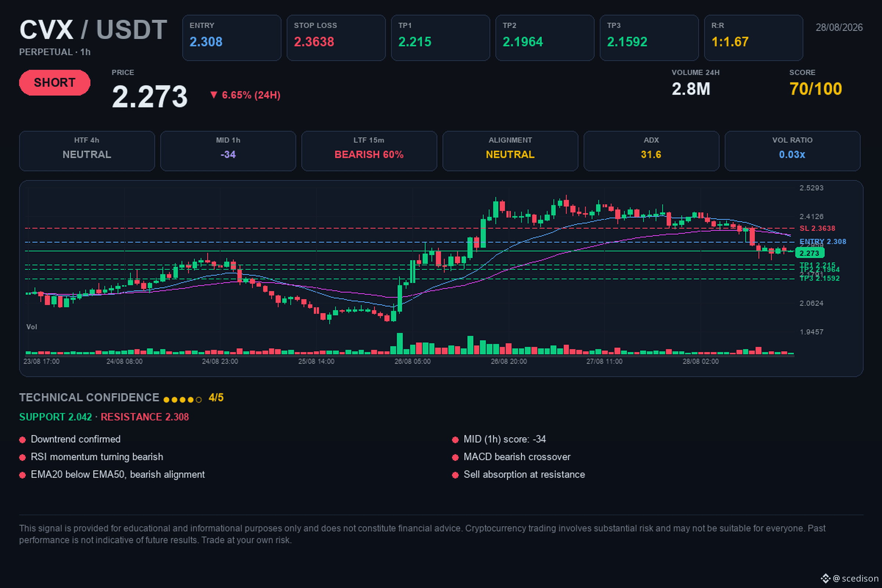Screen dimensions: 882x588
Task: Click the PERPETUAL · 1h subtitle
Action: [55, 52]
